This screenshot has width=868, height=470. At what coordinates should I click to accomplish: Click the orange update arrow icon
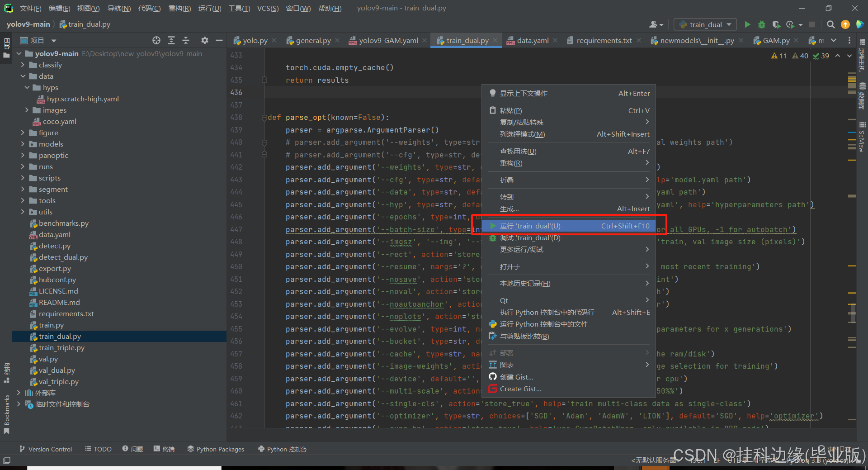click(845, 24)
